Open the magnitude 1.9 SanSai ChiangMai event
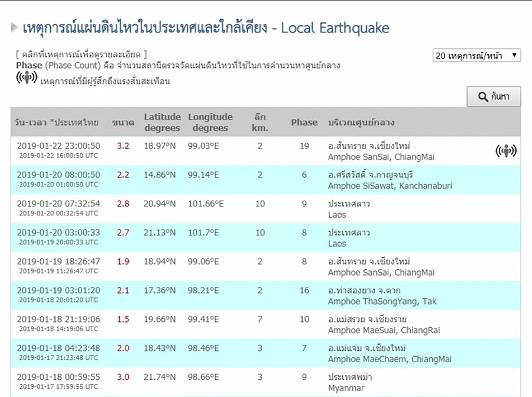Screen dimensions: 532x397 click(x=265, y=267)
